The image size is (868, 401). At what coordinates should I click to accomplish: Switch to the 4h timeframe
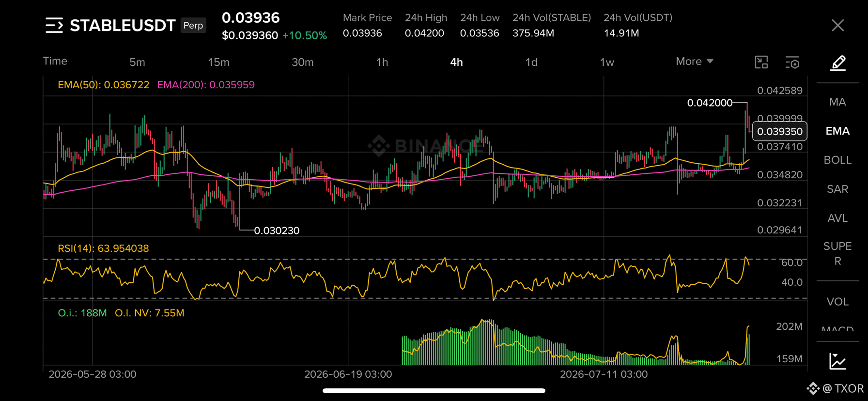click(456, 62)
